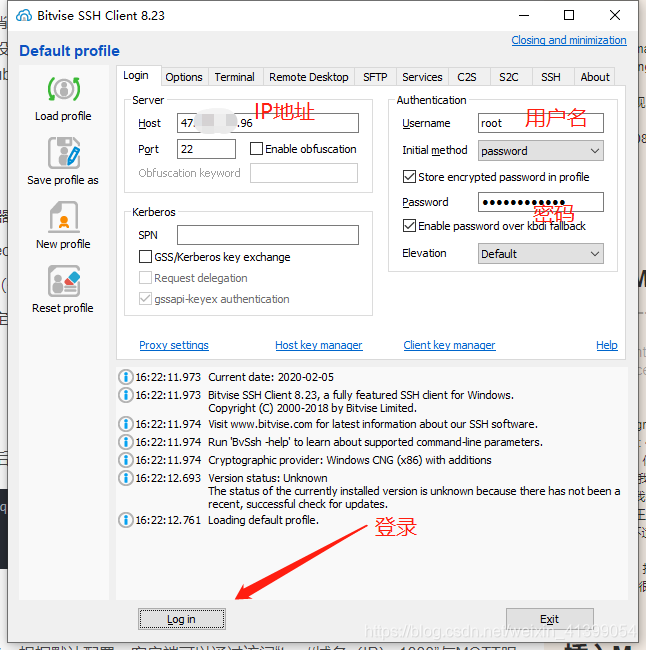Screen dimensions: 646x650
Task: Click timestamp 16:22:12.761 in log
Action: pyautogui.click(x=168, y=520)
